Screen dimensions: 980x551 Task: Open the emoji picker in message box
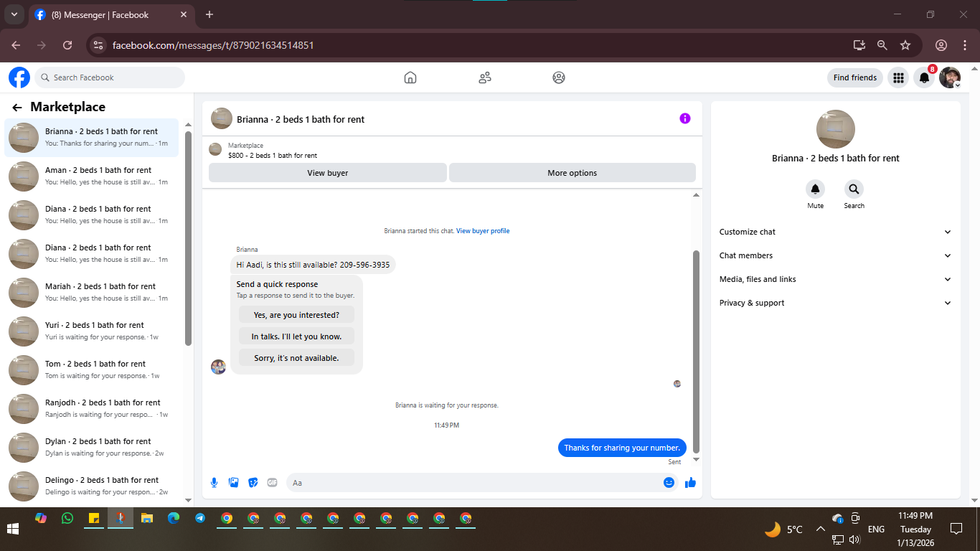point(669,483)
